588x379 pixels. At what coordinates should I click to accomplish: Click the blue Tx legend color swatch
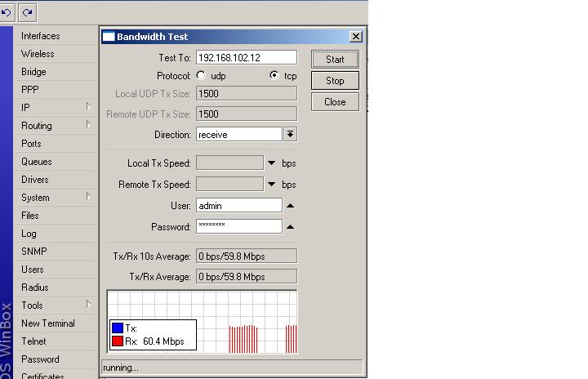click(x=118, y=328)
